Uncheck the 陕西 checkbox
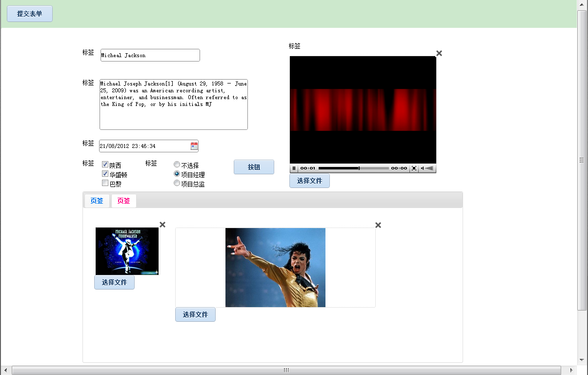 (x=105, y=164)
